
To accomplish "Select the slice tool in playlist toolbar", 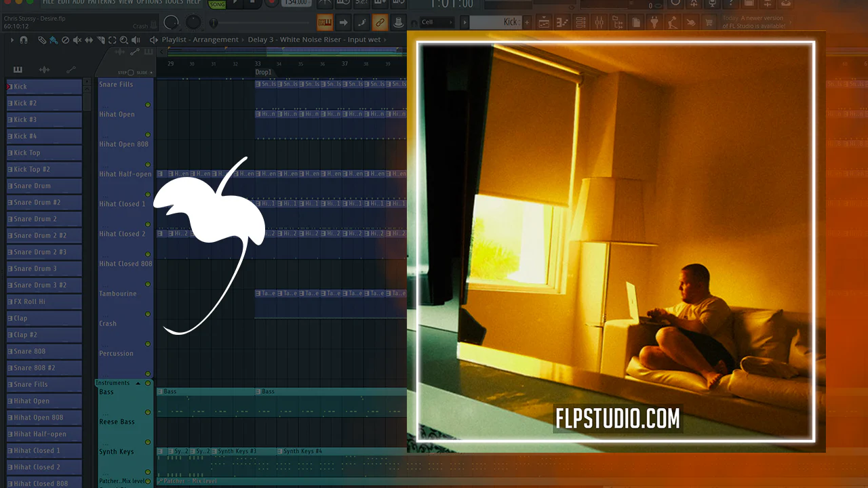I will (x=100, y=40).
